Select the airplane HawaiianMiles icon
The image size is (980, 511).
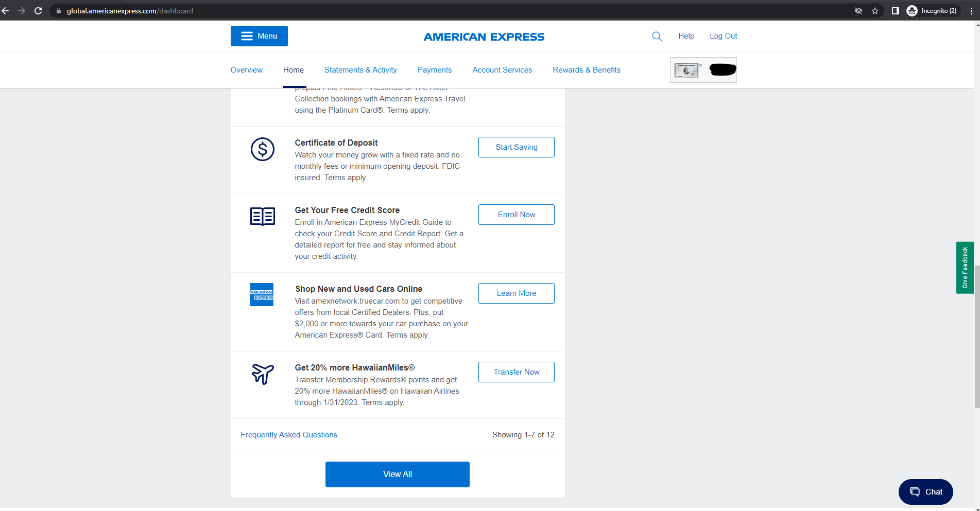click(263, 374)
